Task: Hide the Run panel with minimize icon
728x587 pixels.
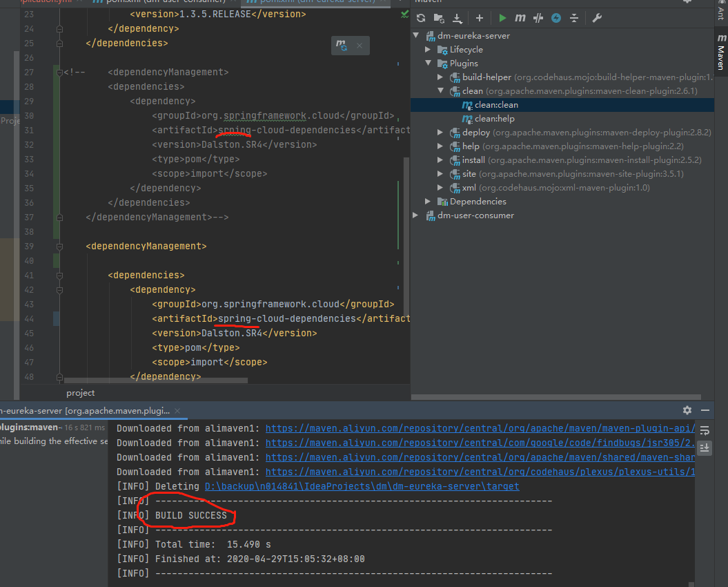Action: click(705, 410)
